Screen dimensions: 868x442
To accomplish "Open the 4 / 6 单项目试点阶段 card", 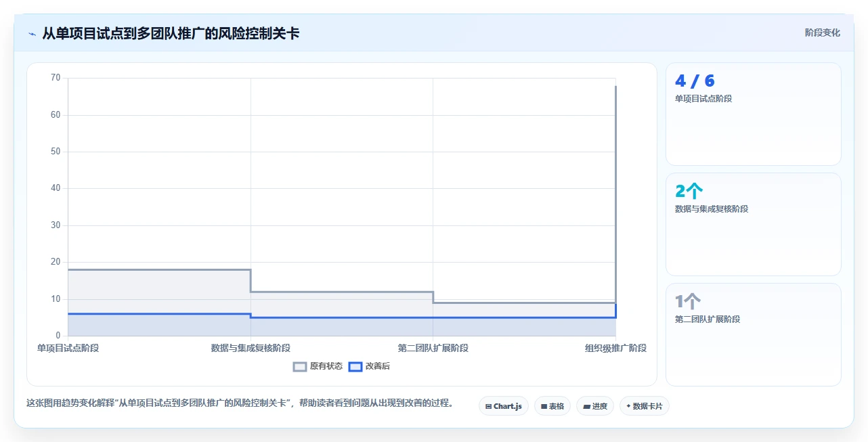I will pos(753,114).
